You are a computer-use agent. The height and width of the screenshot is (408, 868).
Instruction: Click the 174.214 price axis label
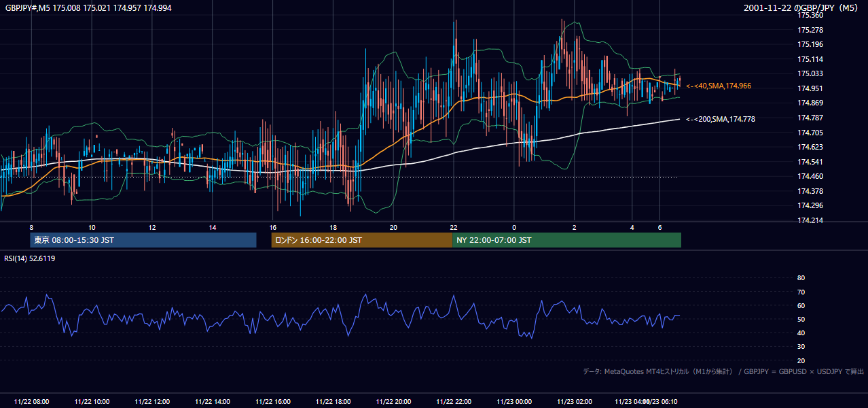click(x=810, y=220)
